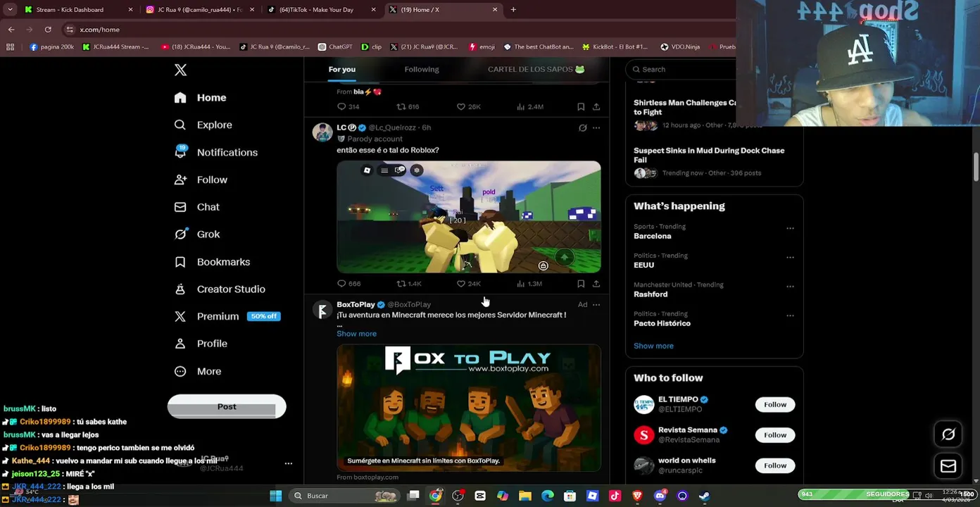Image resolution: width=980 pixels, height=507 pixels.
Task: Open account options next to @JCRua444
Action: (x=288, y=463)
